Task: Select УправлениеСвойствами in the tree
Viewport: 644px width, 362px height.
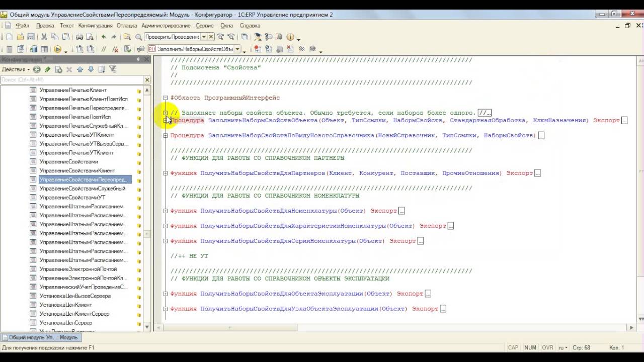Action: coord(68,161)
